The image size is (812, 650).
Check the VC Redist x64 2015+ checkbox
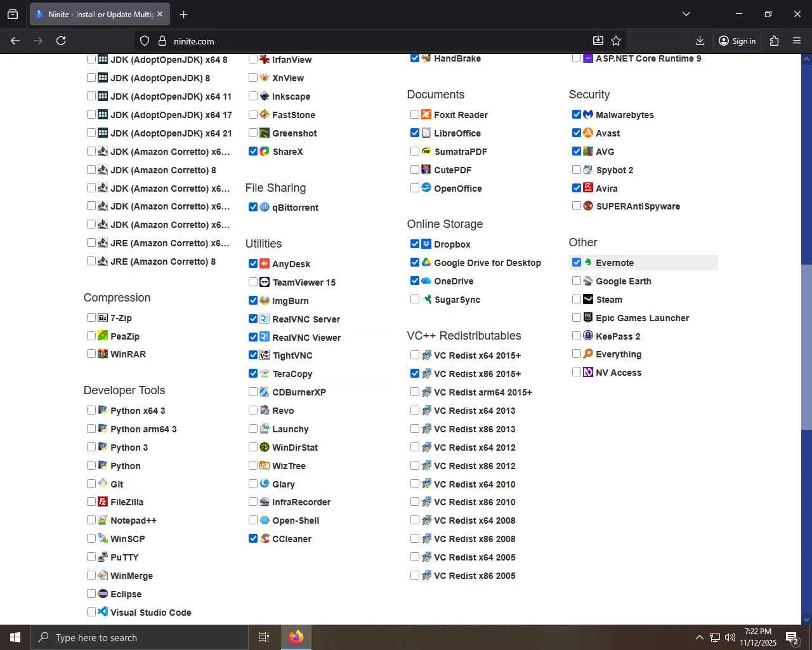(x=415, y=355)
